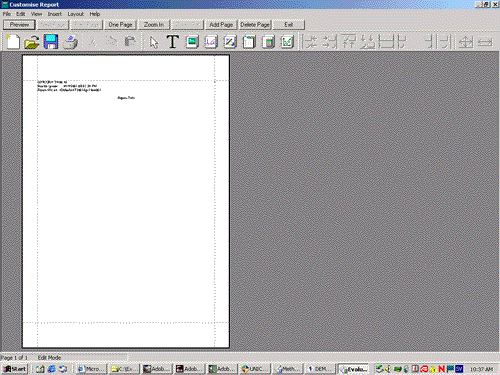
Task: Click the Add Page button
Action: click(x=221, y=25)
